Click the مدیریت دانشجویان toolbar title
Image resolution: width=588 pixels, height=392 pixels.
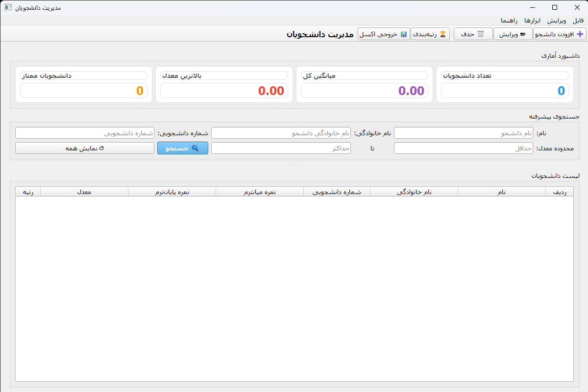[320, 34]
